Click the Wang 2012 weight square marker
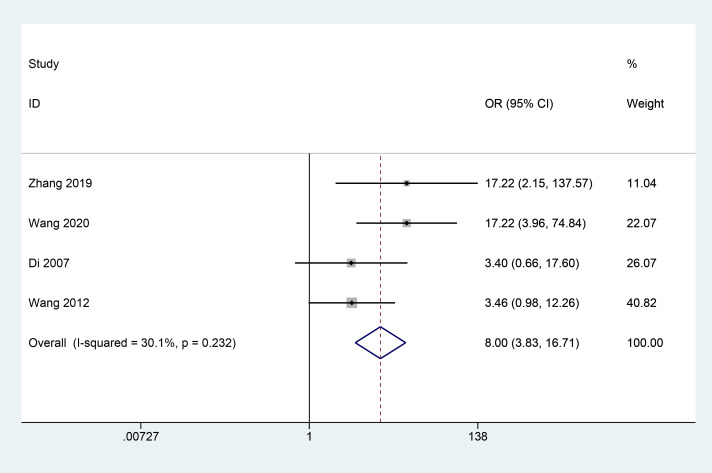The image size is (712, 473). tap(351, 303)
